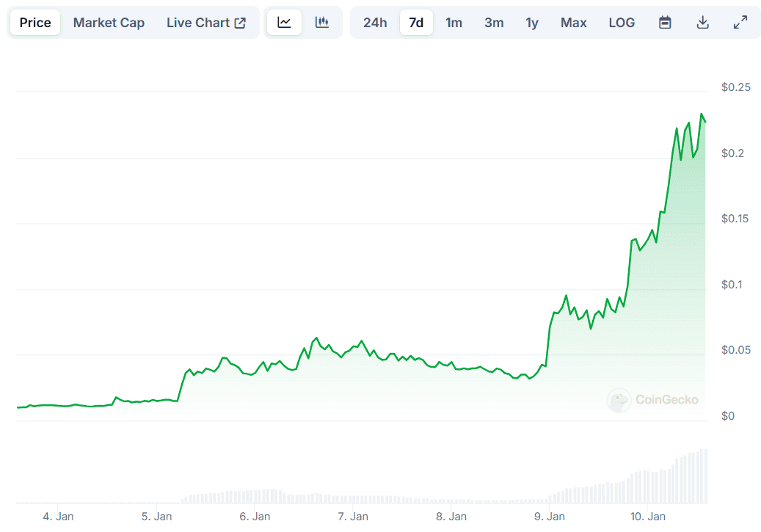The width and height of the screenshot is (761, 532).
Task: Toggle LOG scale on chart
Action: 622,23
